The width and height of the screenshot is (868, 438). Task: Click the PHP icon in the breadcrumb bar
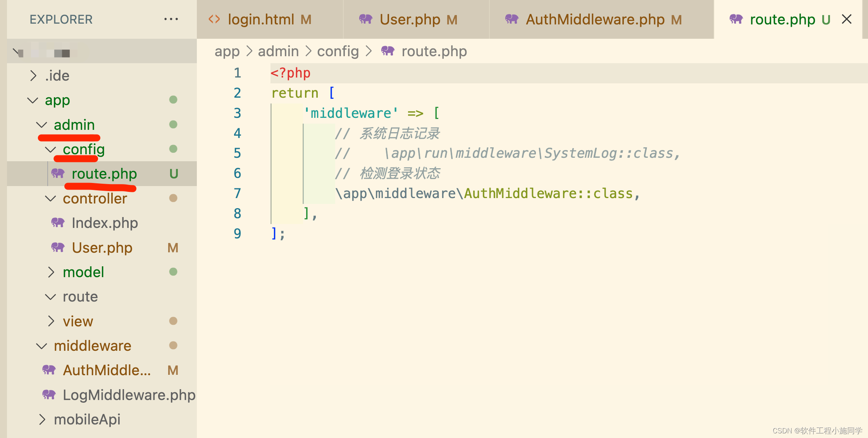pos(387,51)
